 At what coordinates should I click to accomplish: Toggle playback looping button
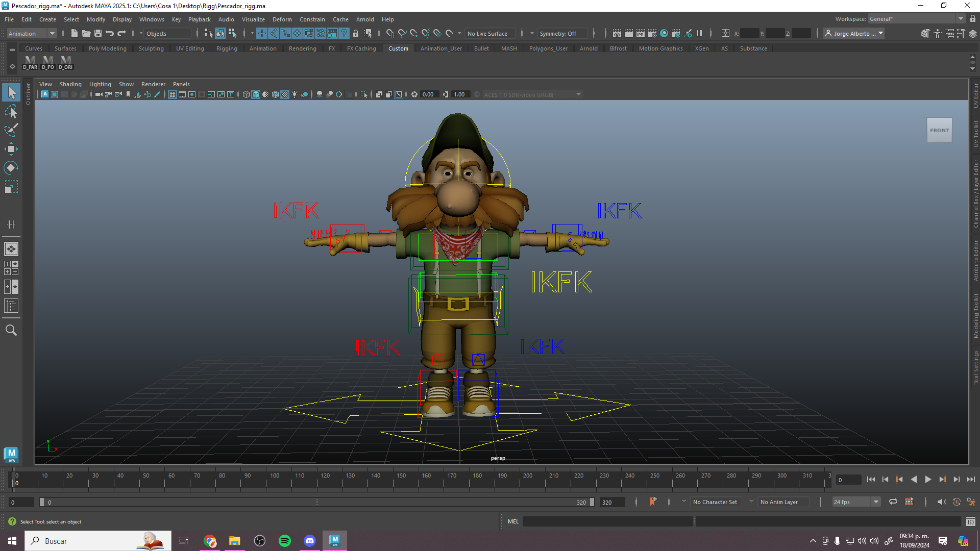coord(893,502)
